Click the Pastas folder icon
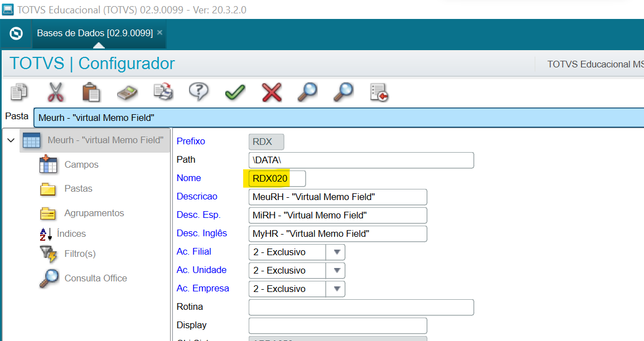 point(48,189)
